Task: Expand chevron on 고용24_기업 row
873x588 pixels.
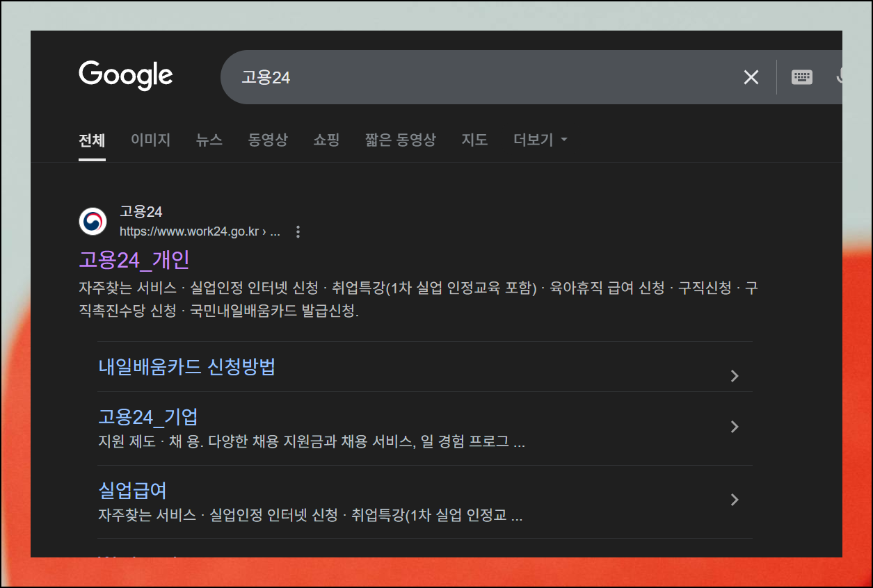Action: tap(735, 427)
